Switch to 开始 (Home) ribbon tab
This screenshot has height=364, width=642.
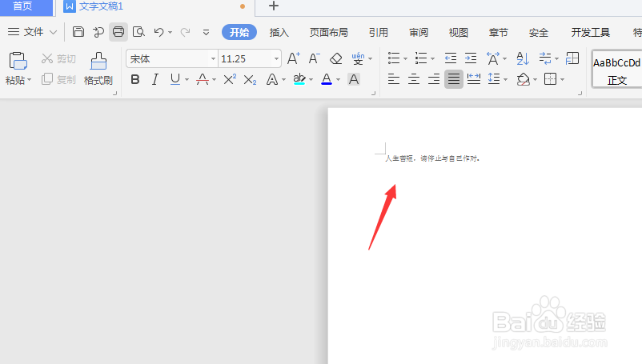pyautogui.click(x=239, y=32)
